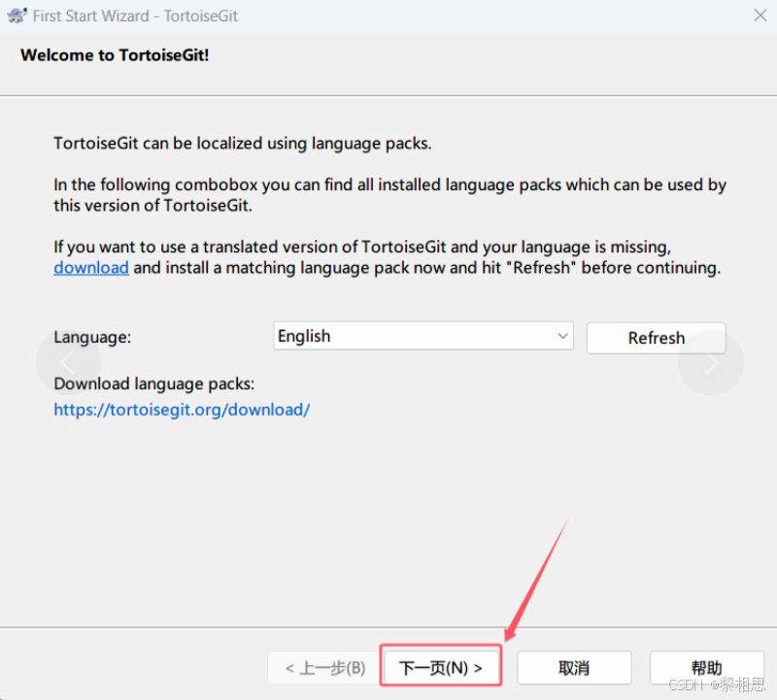Screen dimensions: 777x700
Task: Open the Language combobox showing English
Action: [x=423, y=336]
